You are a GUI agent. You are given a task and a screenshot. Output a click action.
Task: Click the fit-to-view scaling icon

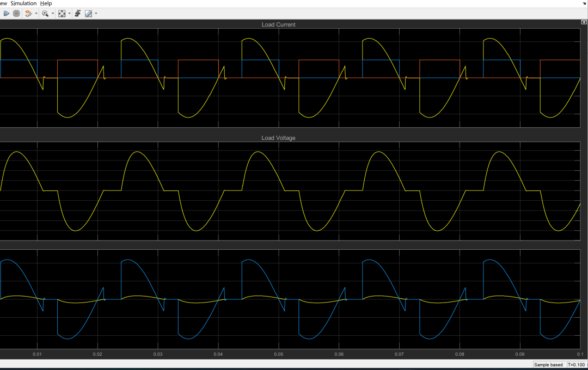62,13
